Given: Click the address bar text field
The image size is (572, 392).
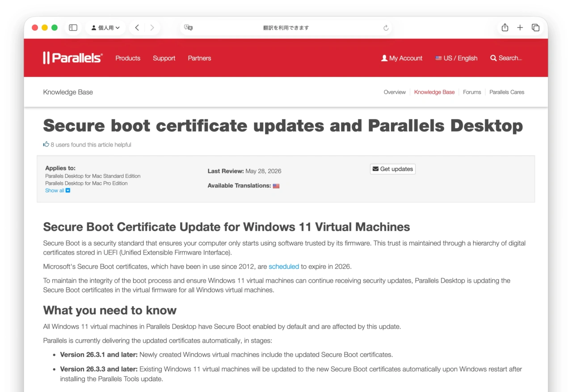Looking at the screenshot, I should [286, 28].
